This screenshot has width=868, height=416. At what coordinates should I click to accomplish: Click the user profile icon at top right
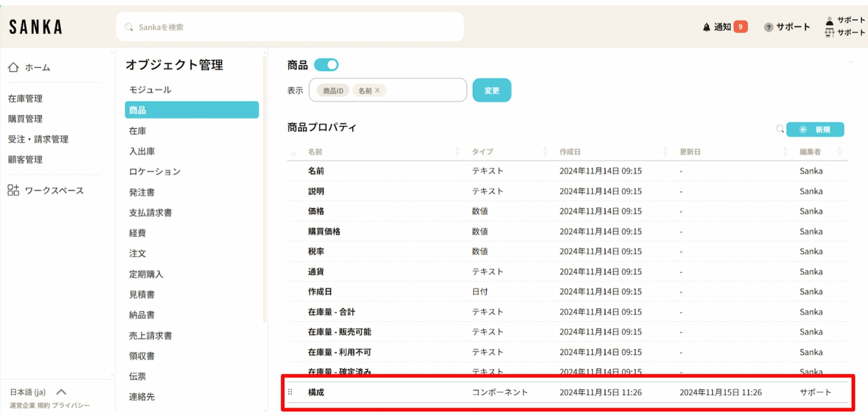pyautogui.click(x=829, y=20)
